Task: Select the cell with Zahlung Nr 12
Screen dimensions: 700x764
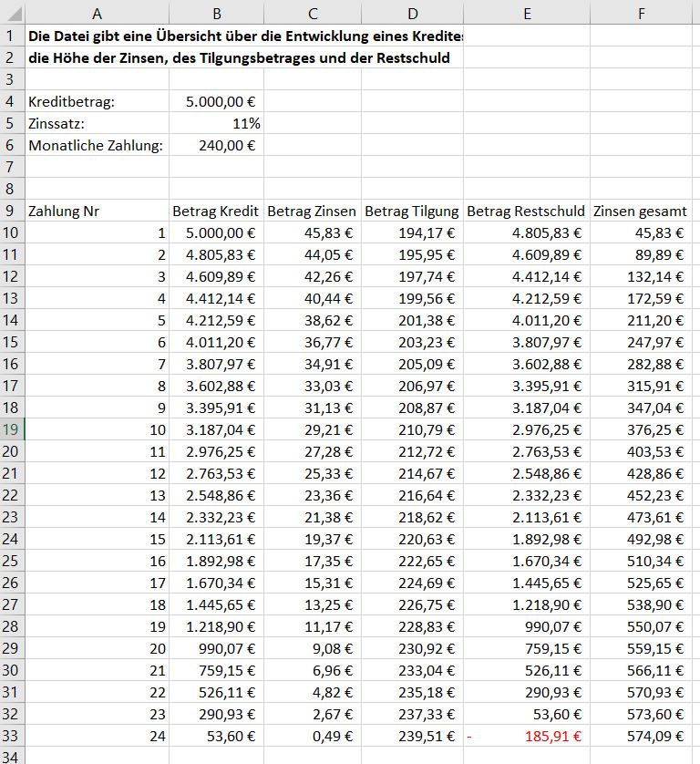Action: click(97, 473)
